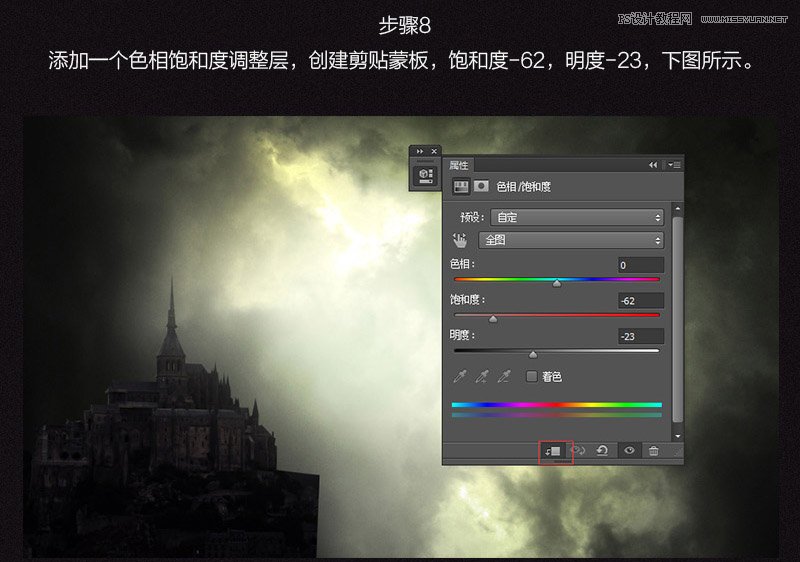Open the 全图 channel dropdown

(x=571, y=240)
